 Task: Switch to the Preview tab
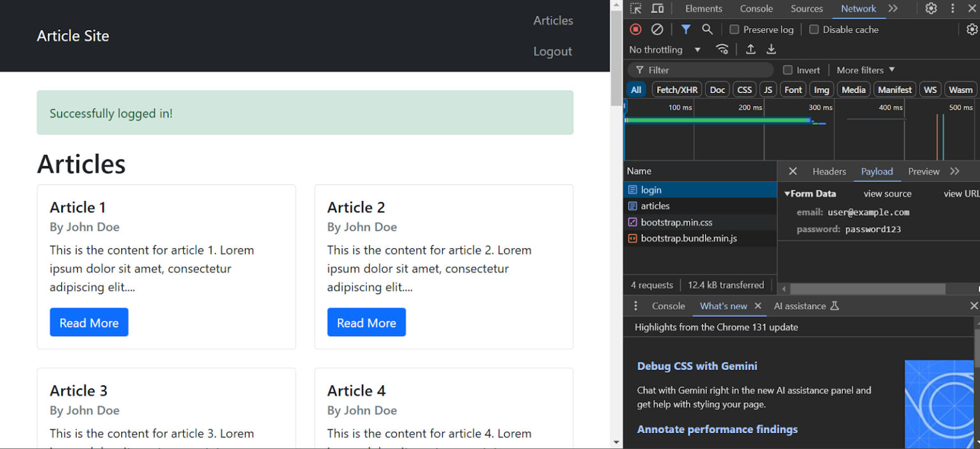coord(923,171)
